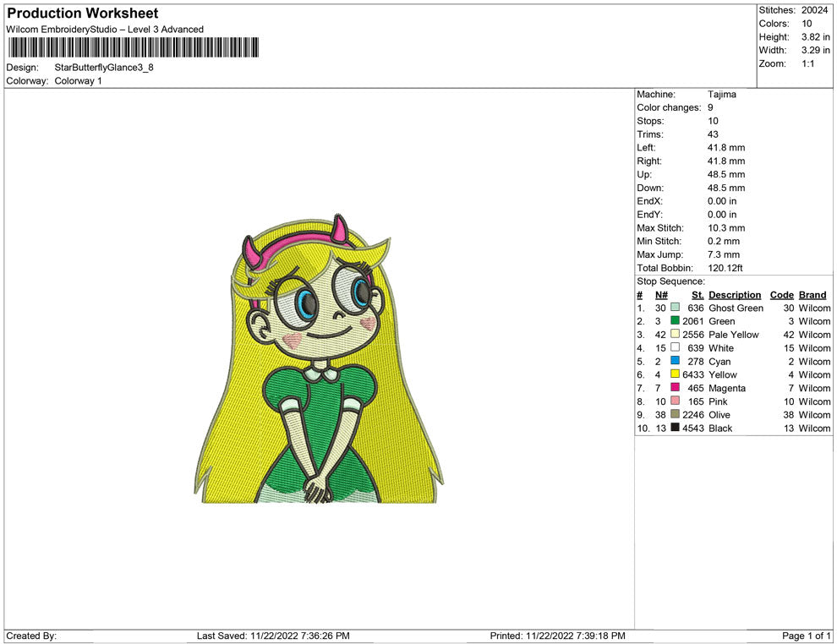Click the Height value '3.82 in'

pyautogui.click(x=816, y=37)
